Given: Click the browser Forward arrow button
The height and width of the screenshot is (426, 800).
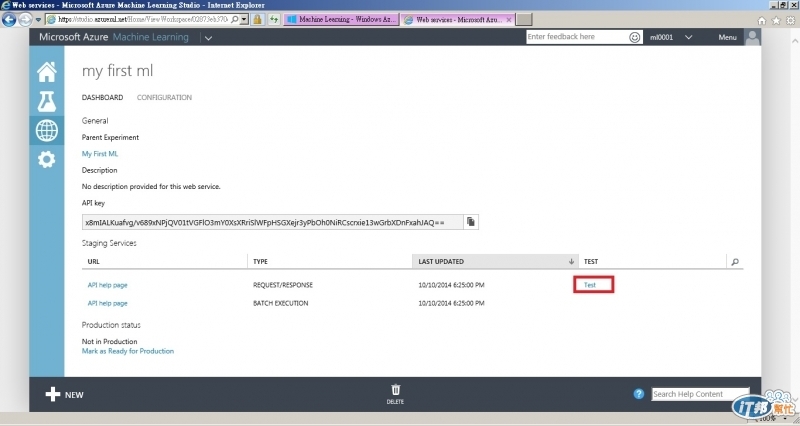Looking at the screenshot, I should coord(25,19).
